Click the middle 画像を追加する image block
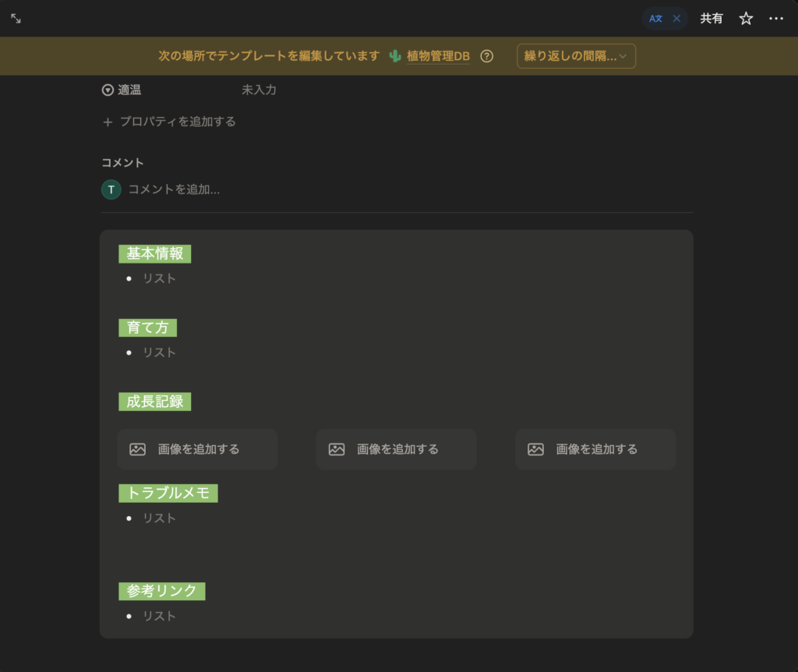798x672 pixels. point(396,449)
